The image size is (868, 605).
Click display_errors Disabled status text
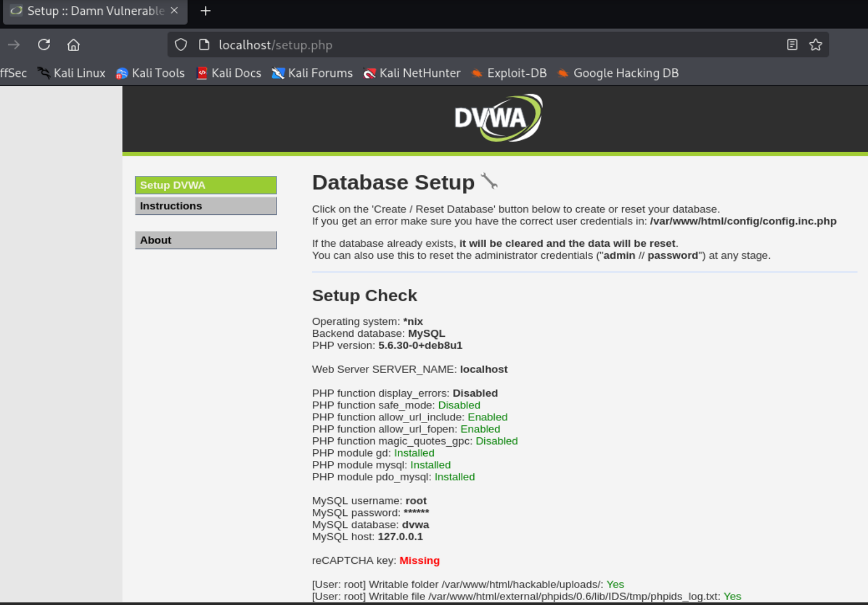475,393
